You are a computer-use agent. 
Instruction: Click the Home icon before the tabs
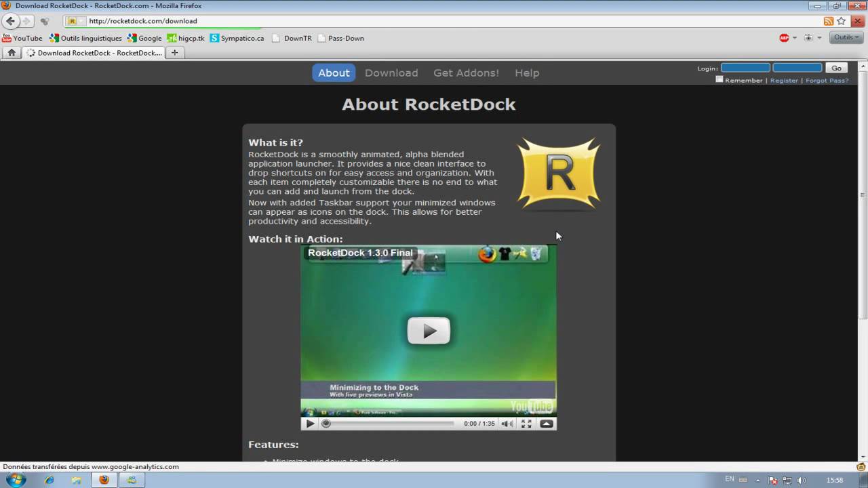(12, 53)
